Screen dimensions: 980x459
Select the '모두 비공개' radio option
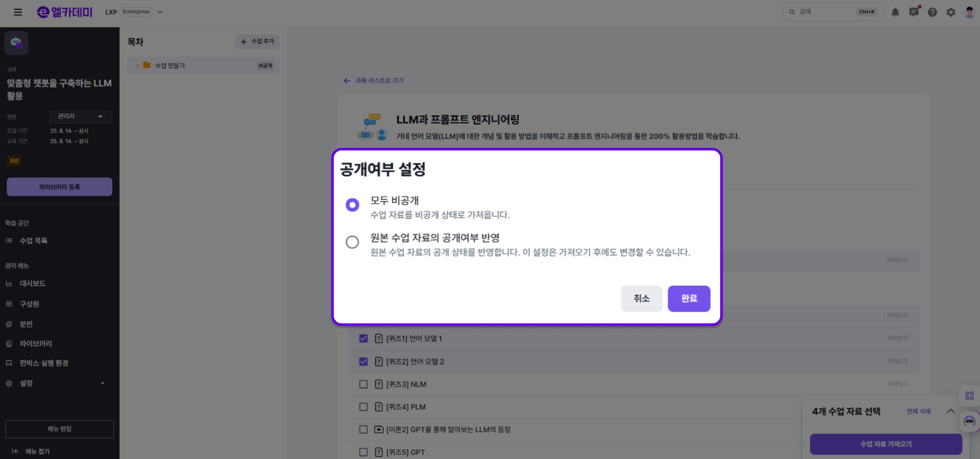pos(352,205)
